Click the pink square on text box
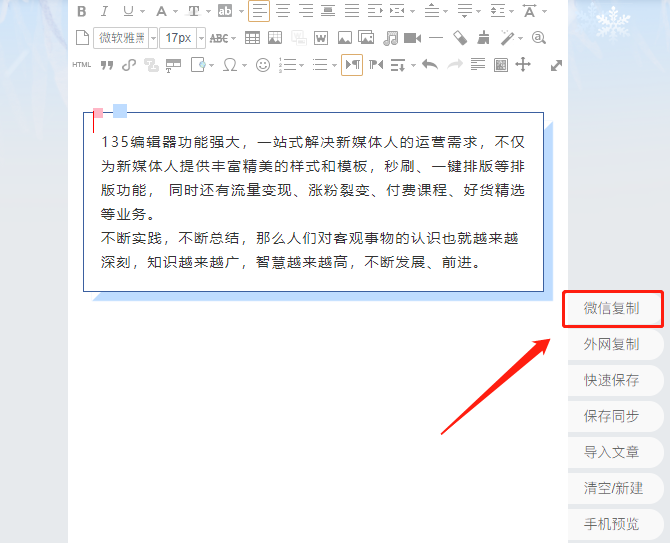Screen dimensions: 670x543 click(98, 112)
